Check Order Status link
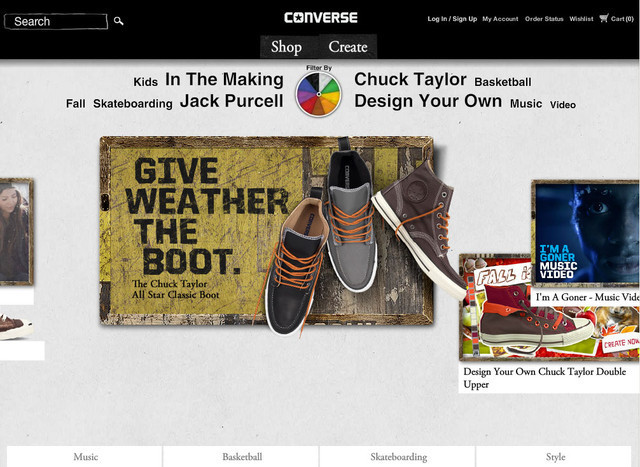Image resolution: width=640 pixels, height=467 pixels. pyautogui.click(x=544, y=19)
